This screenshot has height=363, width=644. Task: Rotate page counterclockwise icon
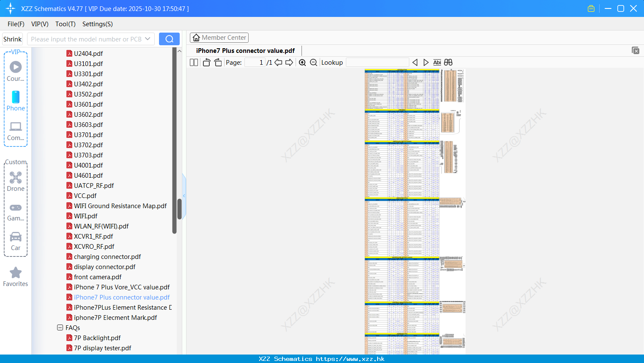pyautogui.click(x=207, y=62)
